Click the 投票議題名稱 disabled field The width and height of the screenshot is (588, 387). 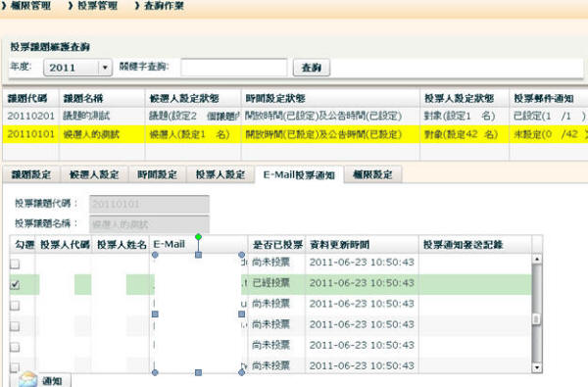[149, 224]
